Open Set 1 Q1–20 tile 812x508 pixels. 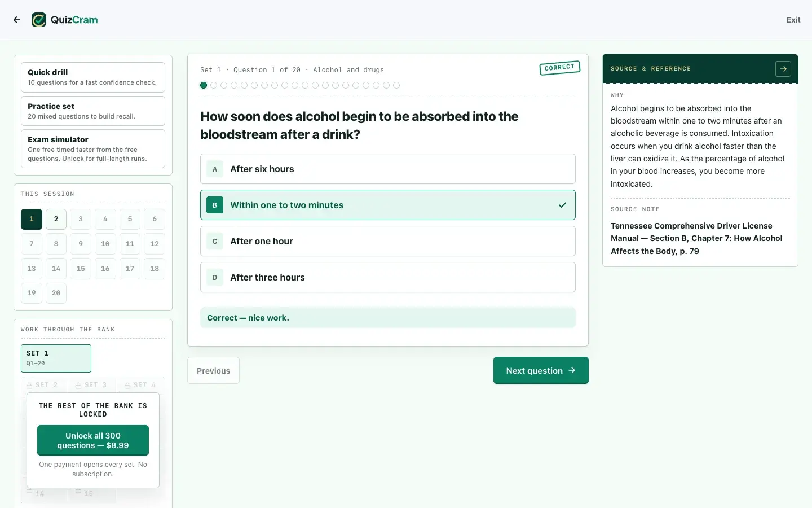click(x=56, y=358)
